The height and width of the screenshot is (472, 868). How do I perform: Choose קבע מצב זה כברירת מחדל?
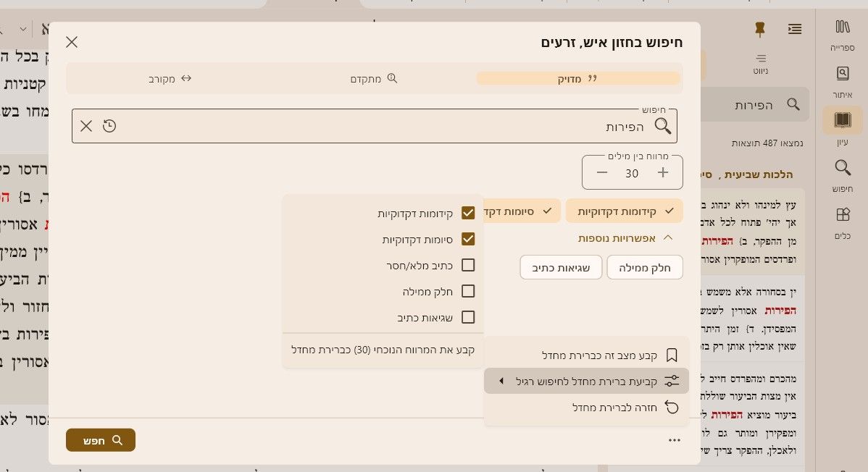586,355
